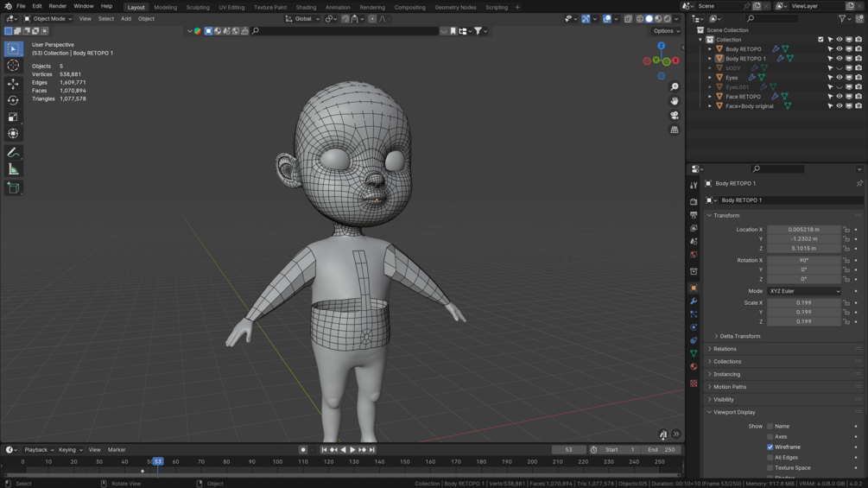Open the Tool properties tab
The image size is (868, 488).
tap(694, 186)
